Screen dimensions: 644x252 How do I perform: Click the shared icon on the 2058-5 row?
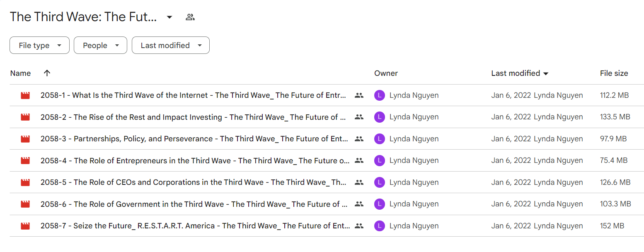point(359,182)
